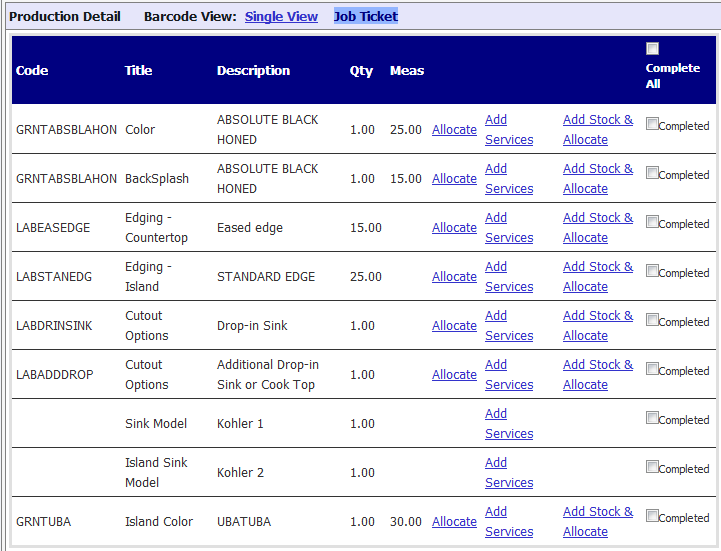The height and width of the screenshot is (551, 721).
Task: Click the Description column header
Action: pos(253,71)
